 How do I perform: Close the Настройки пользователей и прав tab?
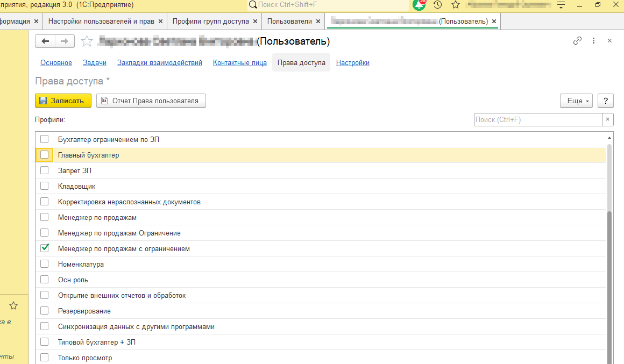[160, 22]
